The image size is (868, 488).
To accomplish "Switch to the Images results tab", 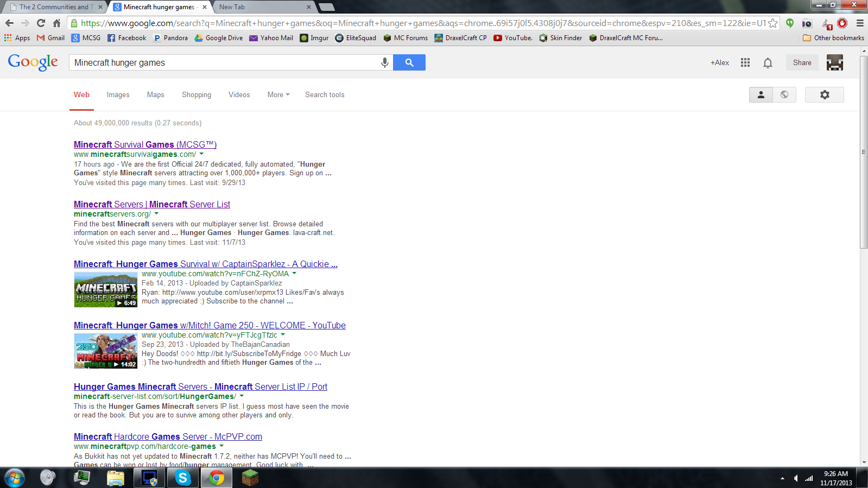I will (x=118, y=94).
